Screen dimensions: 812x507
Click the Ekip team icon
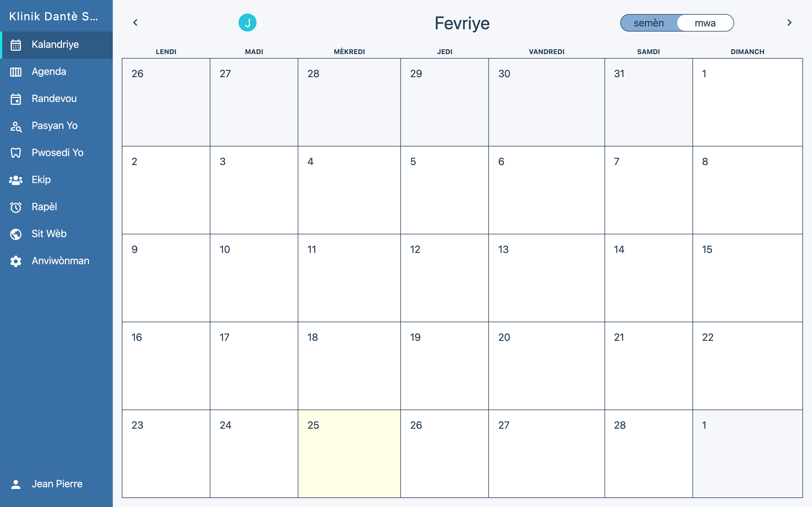click(16, 180)
